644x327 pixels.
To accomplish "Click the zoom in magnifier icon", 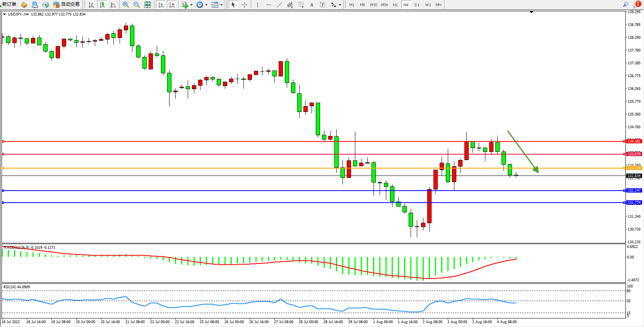I will pyautogui.click(x=125, y=5).
